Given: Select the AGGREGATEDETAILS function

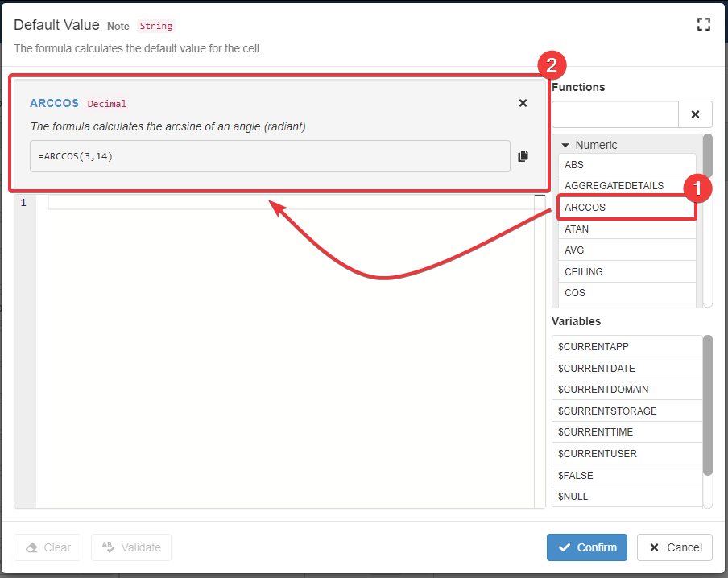Looking at the screenshot, I should coord(627,186).
